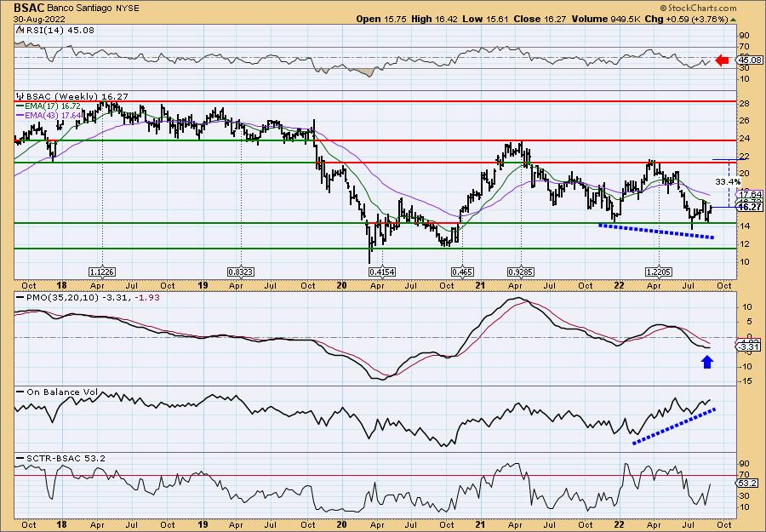Screen dimensions: 766x532
Task: Click the RSI line-style legend icon
Action: [x=20, y=30]
